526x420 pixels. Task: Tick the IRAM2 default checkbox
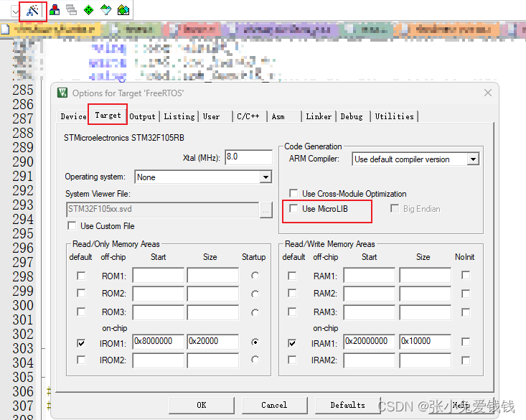[x=292, y=360]
